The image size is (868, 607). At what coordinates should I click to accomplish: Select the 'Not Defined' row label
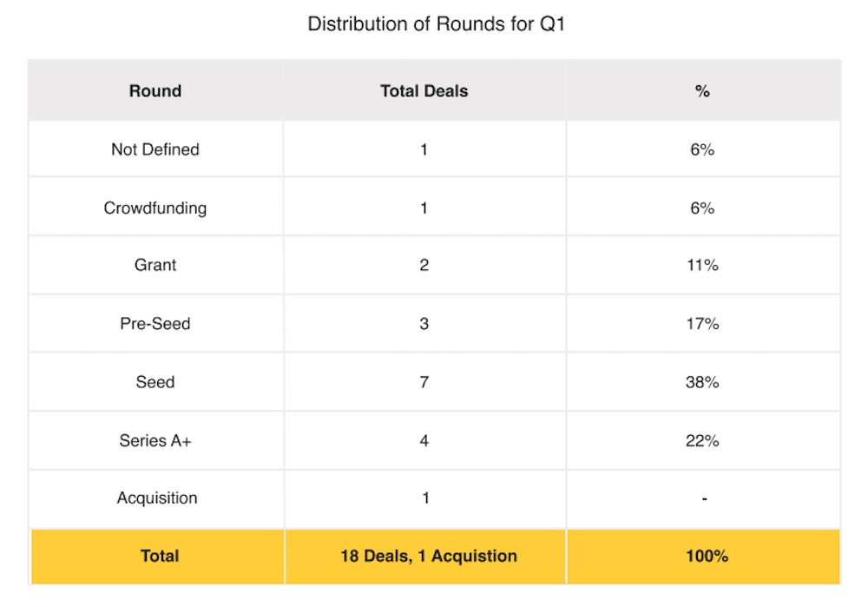click(155, 149)
